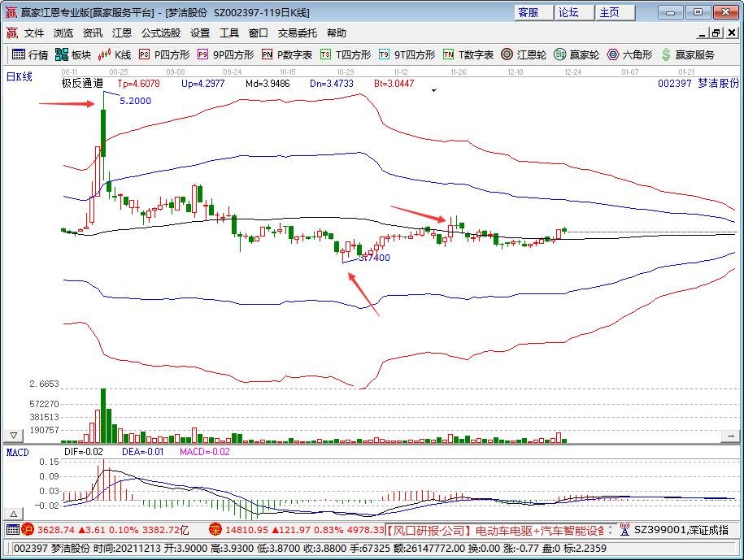
Task: Click the 客服 customer service button
Action: point(533,13)
